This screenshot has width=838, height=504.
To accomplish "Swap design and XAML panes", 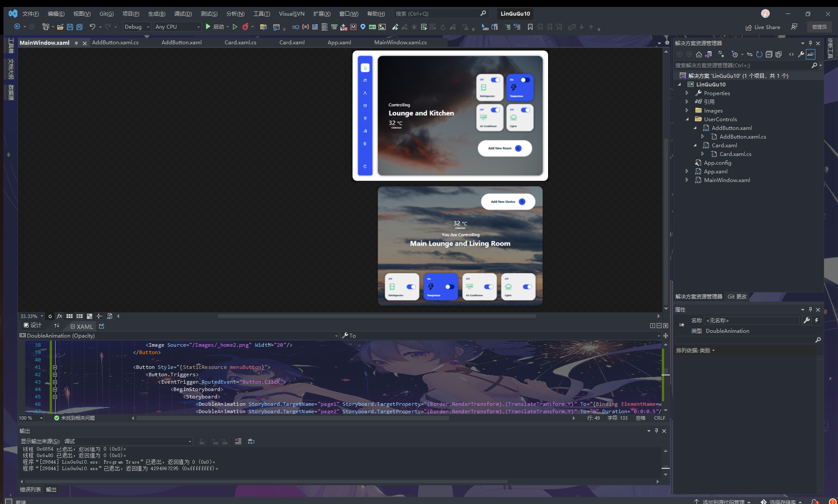I will (57, 325).
